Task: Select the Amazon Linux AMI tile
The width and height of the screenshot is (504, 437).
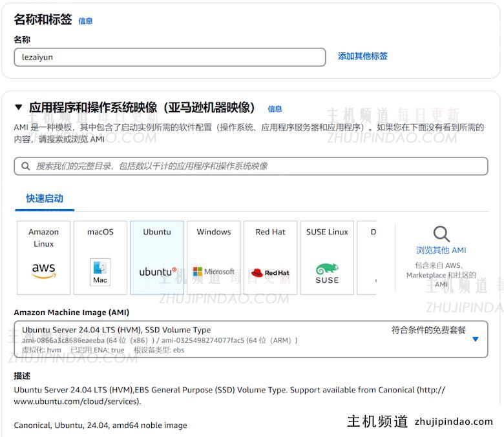Action: [44, 258]
